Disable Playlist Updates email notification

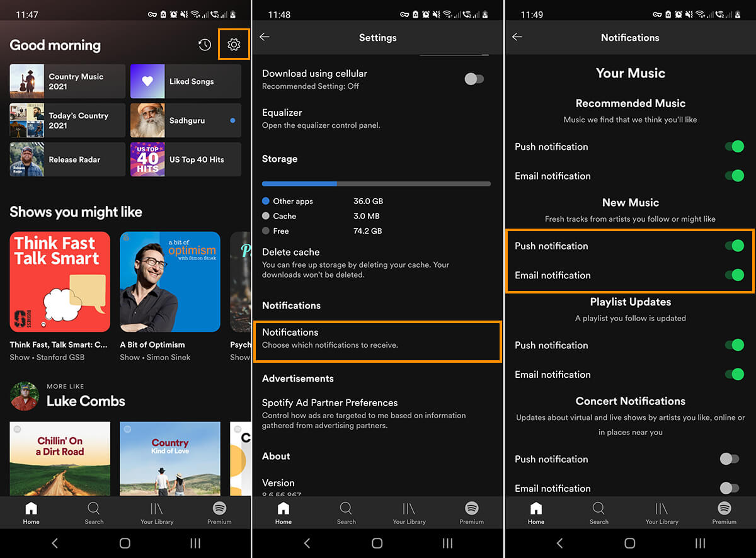tap(734, 374)
